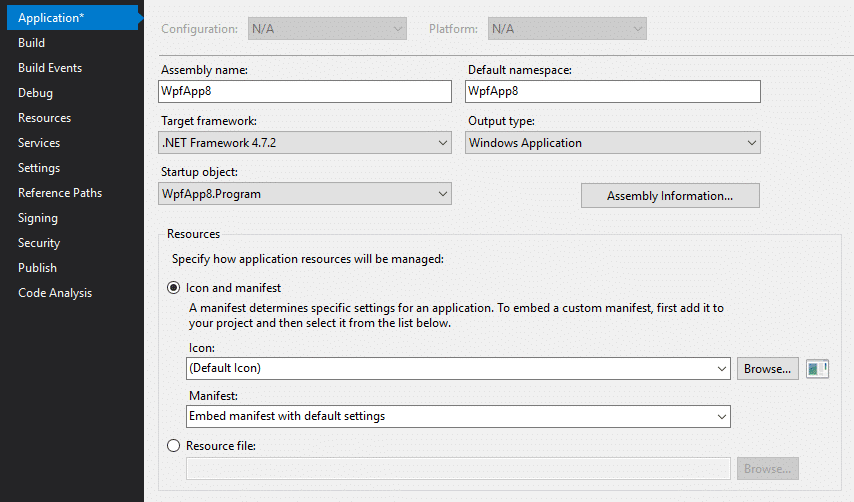Switch to the Settings tab

coord(39,168)
